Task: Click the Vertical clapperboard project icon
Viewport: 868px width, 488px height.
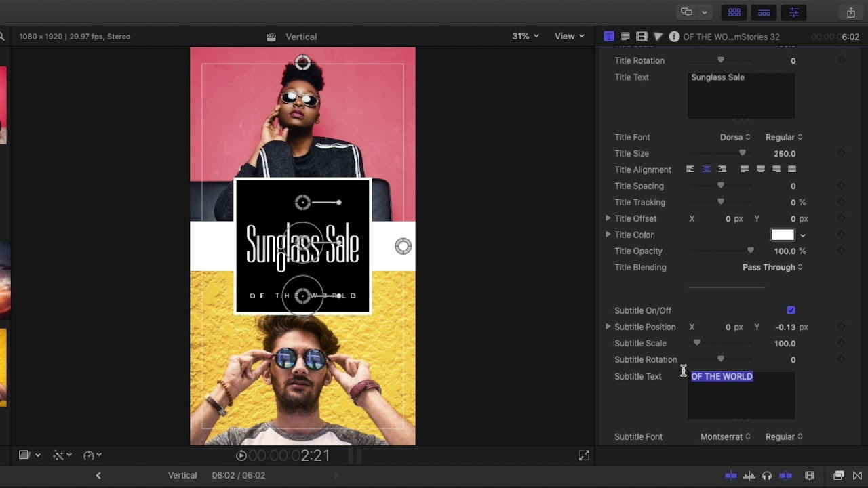Action: pos(271,37)
